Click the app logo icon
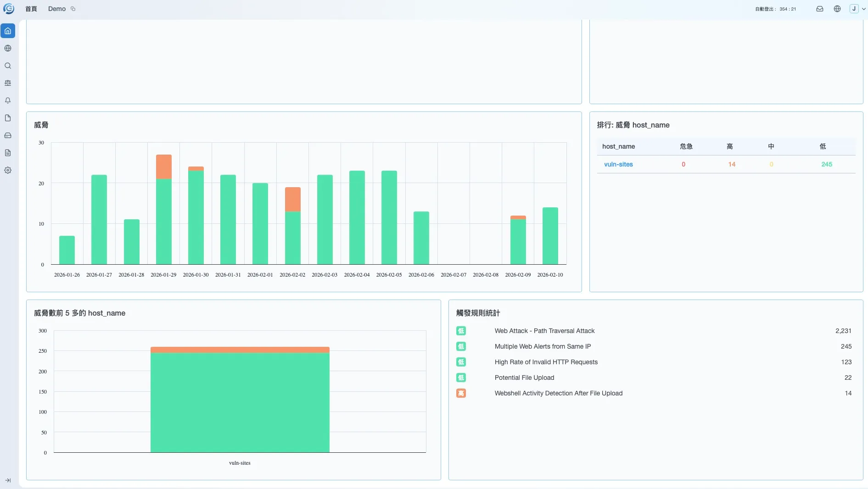This screenshot has height=489, width=868. click(x=9, y=9)
